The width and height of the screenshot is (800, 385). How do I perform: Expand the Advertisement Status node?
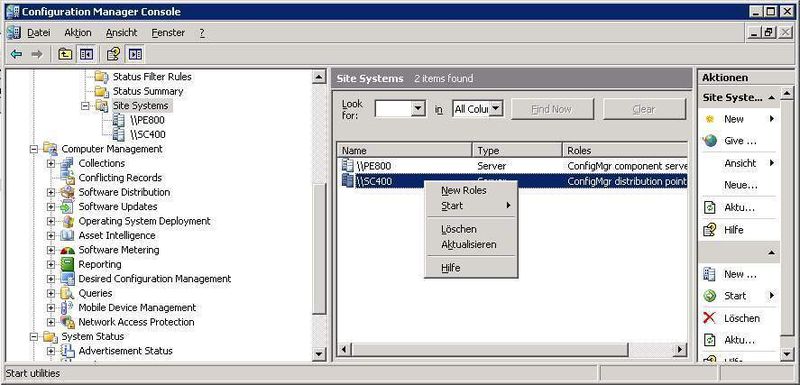(51, 351)
